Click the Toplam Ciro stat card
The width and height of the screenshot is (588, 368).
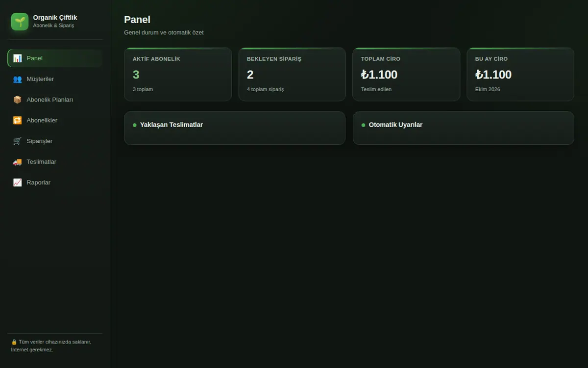coord(406,74)
